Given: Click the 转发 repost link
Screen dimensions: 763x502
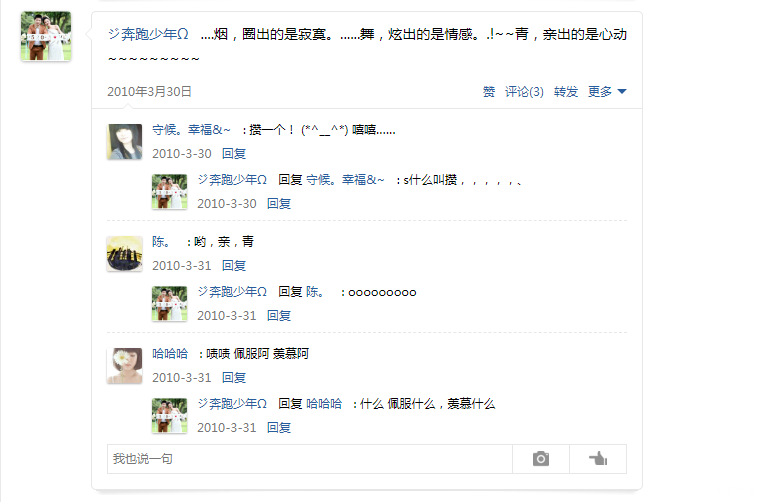Looking at the screenshot, I should pyautogui.click(x=566, y=91).
